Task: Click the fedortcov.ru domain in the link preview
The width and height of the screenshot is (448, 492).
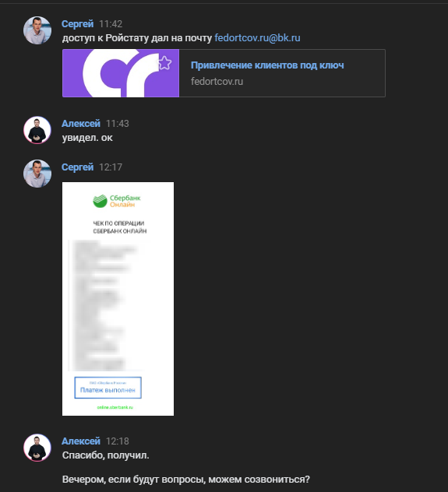Action: click(x=217, y=82)
